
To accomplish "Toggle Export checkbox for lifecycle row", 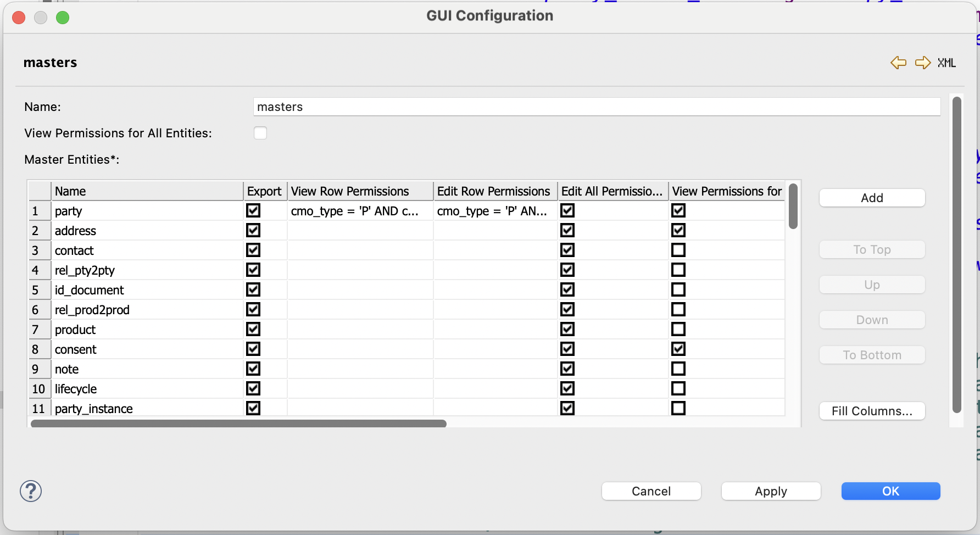I will 253,389.
